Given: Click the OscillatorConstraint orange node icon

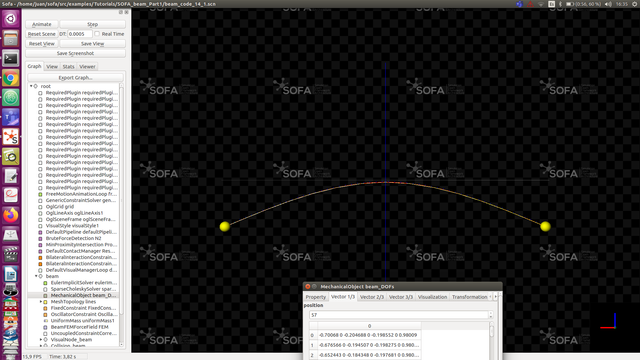Looking at the screenshot, I should coord(45,314).
